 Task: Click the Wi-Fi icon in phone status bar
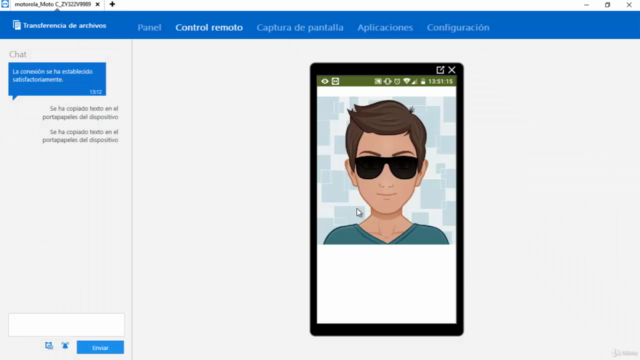coord(407,81)
